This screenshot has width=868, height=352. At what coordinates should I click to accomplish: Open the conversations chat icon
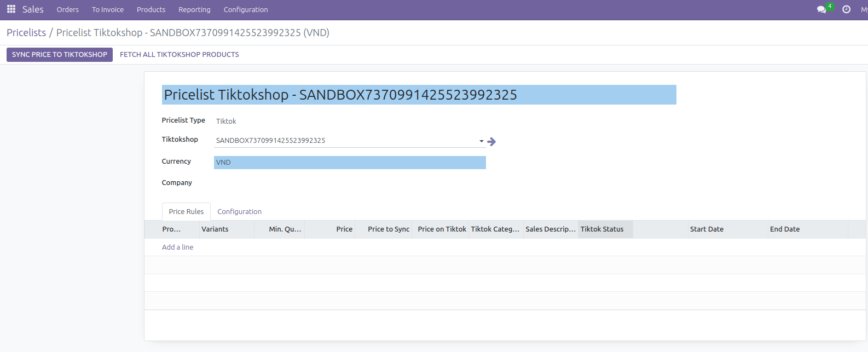(821, 9)
